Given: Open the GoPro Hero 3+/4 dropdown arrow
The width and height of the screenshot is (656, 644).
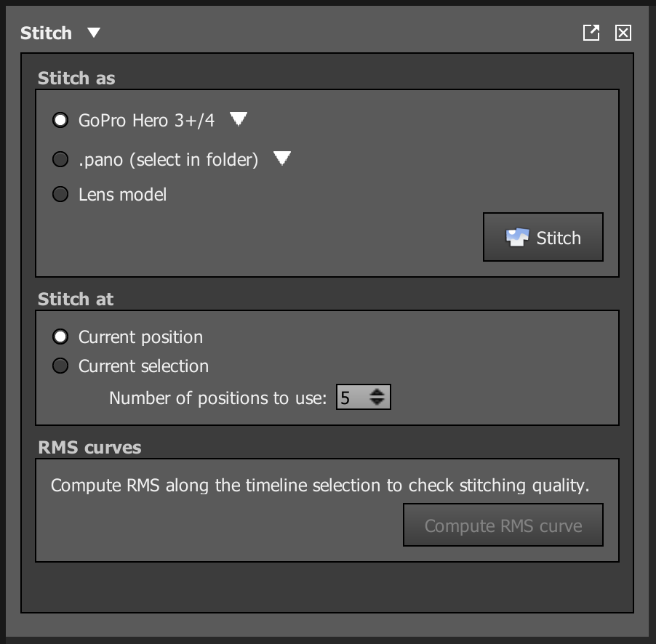Looking at the screenshot, I should tap(239, 119).
